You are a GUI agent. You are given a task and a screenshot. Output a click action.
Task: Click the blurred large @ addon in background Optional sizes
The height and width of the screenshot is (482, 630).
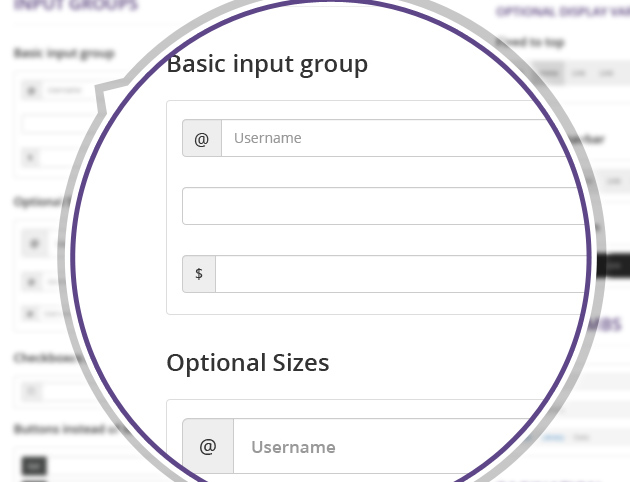pos(34,243)
